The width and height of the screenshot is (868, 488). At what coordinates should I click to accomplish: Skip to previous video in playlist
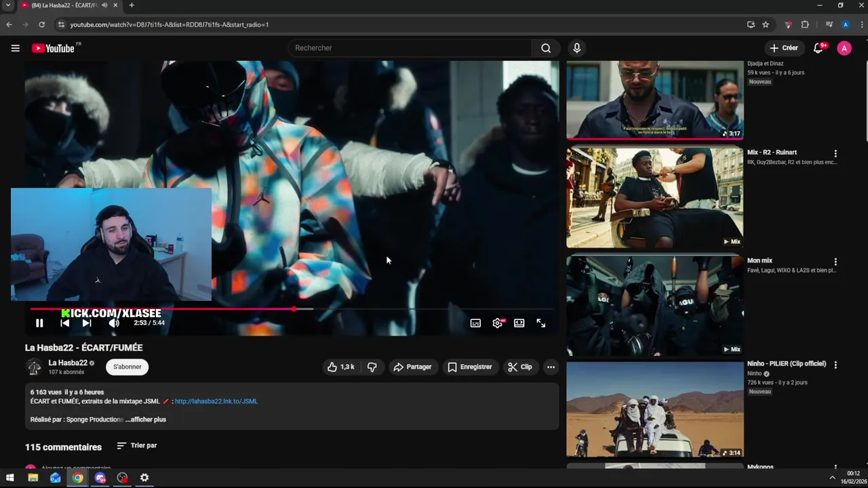[64, 323]
